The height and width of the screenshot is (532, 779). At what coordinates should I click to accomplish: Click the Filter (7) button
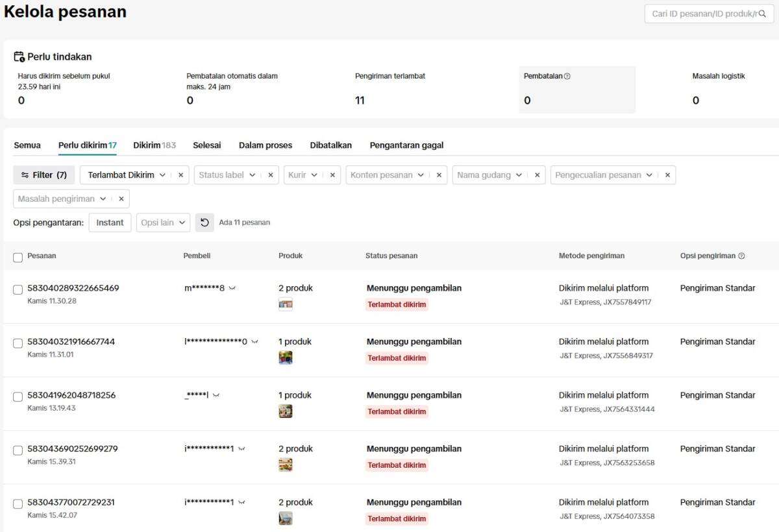44,175
